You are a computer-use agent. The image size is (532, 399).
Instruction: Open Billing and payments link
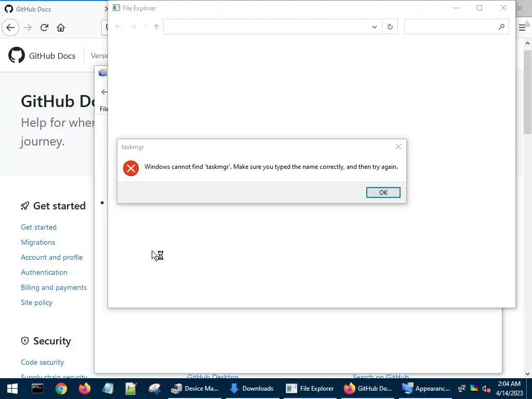coord(54,287)
